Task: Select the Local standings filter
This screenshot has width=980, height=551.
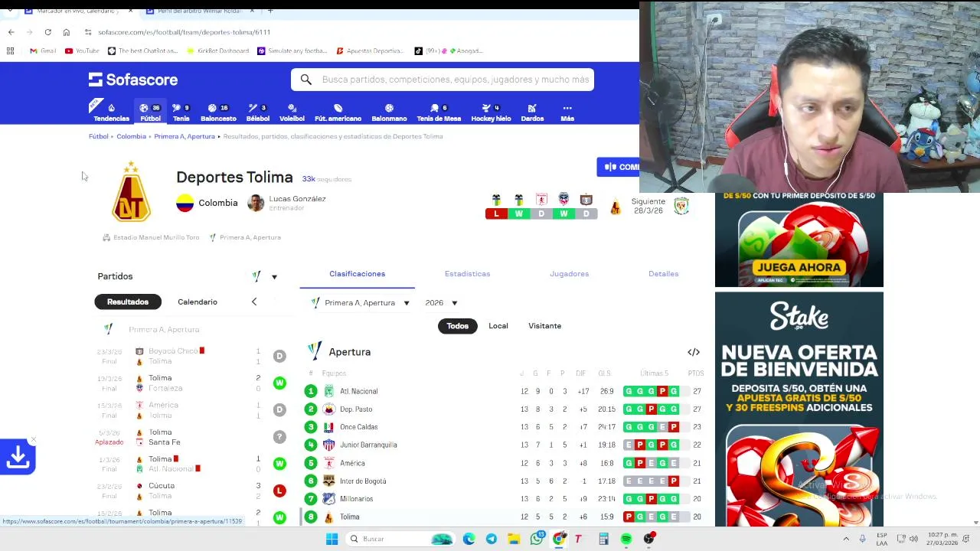Action: click(498, 326)
